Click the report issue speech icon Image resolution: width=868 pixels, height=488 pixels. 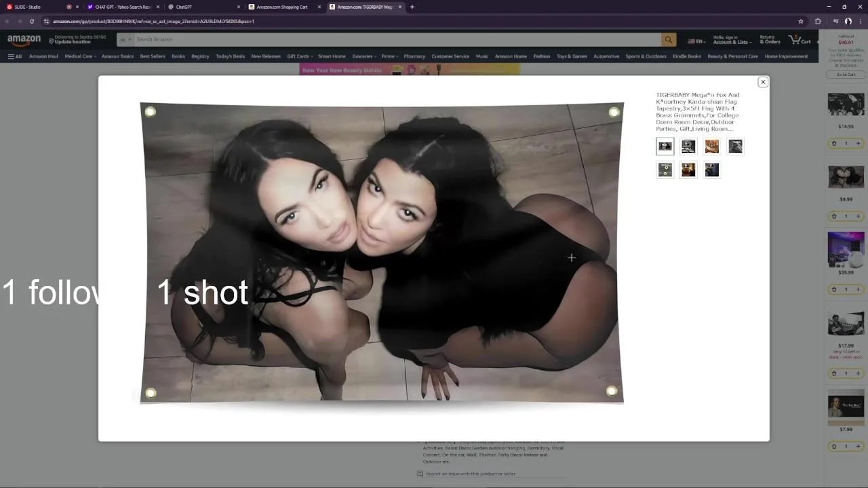(420, 474)
